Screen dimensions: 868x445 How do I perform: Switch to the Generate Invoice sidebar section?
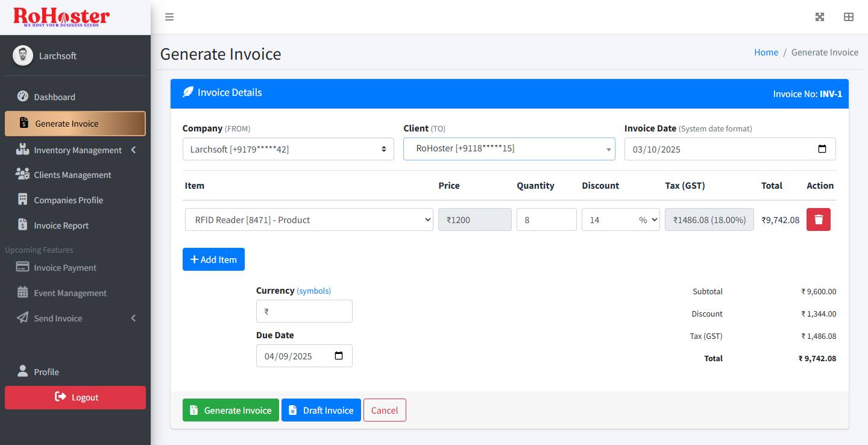[66, 123]
